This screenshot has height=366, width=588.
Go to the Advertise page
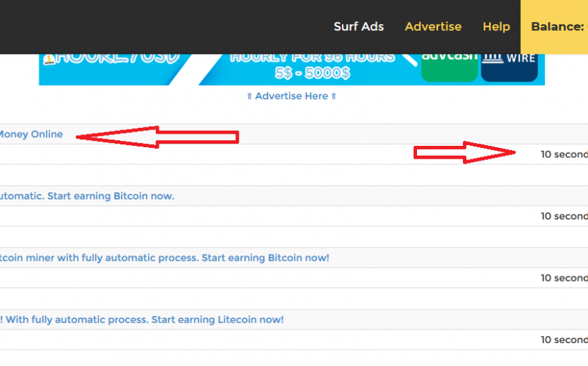pyautogui.click(x=433, y=26)
